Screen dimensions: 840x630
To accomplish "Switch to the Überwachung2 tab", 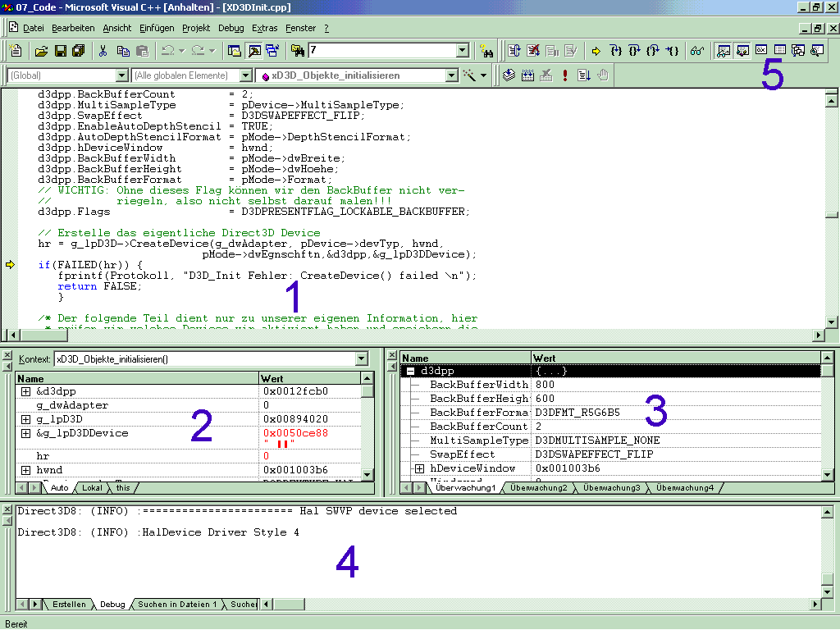I will [x=538, y=488].
